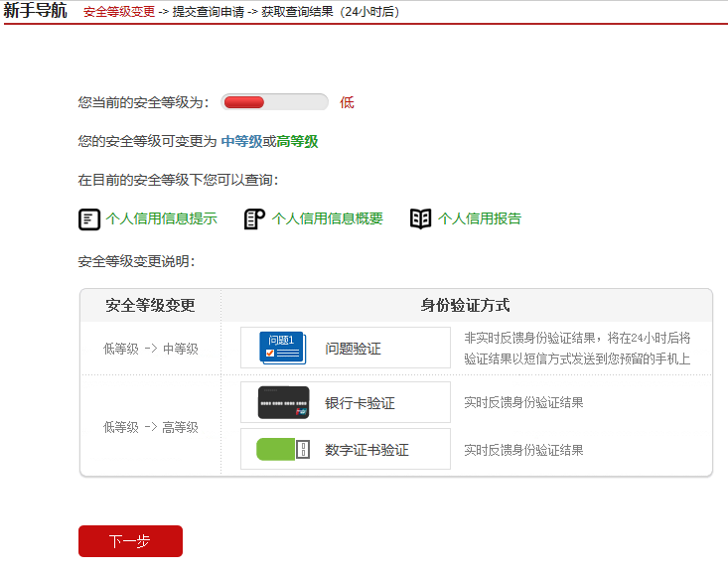Click the 新手导航 heading

pyautogui.click(x=36, y=10)
